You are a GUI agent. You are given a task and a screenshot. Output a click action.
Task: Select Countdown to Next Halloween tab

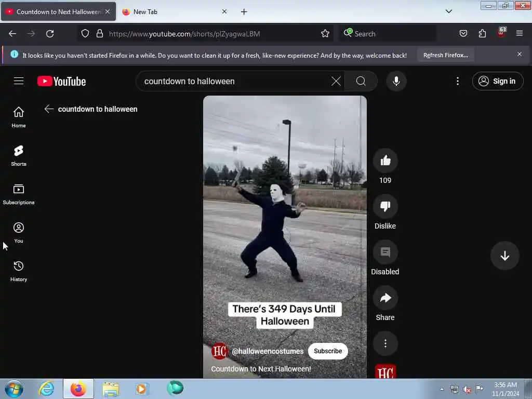click(x=58, y=12)
